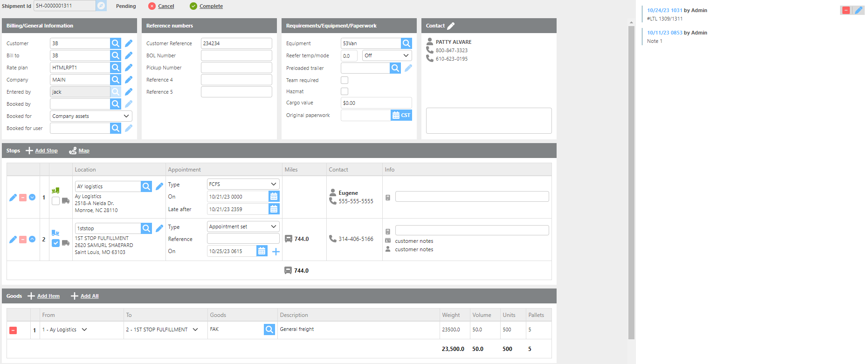The height and width of the screenshot is (364, 868).
Task: Click the red remove icon for stop 1
Action: [22, 197]
